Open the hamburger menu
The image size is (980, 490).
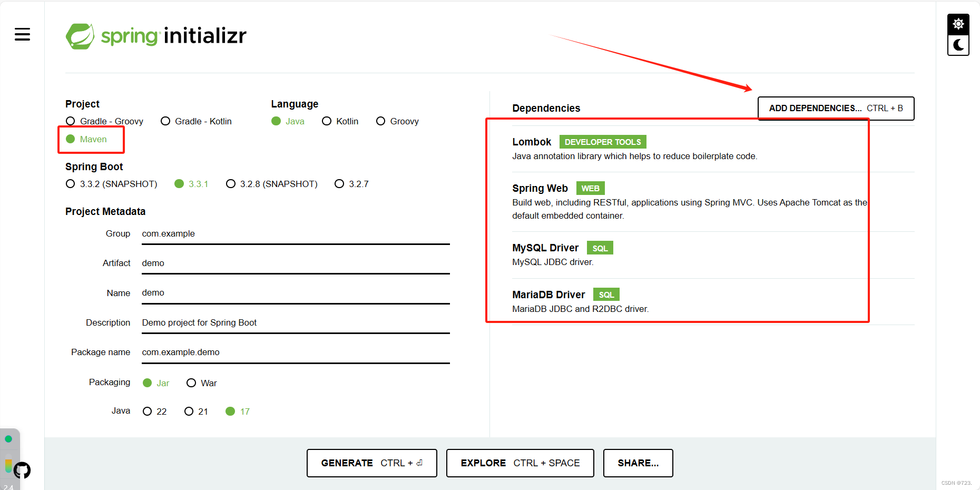pyautogui.click(x=22, y=35)
